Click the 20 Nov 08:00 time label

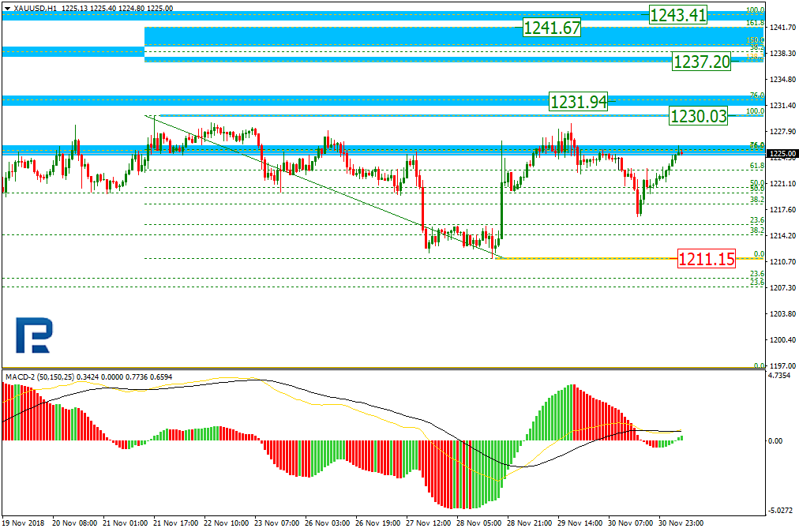pyautogui.click(x=74, y=523)
